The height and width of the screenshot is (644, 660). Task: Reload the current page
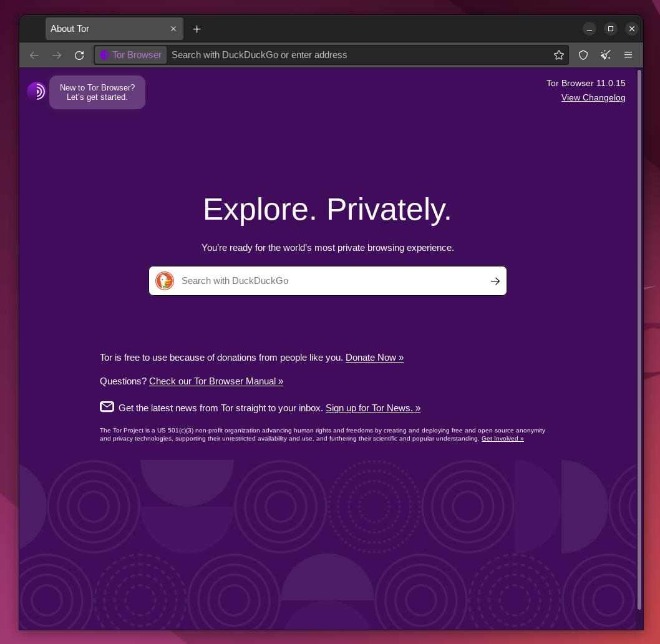click(x=79, y=55)
